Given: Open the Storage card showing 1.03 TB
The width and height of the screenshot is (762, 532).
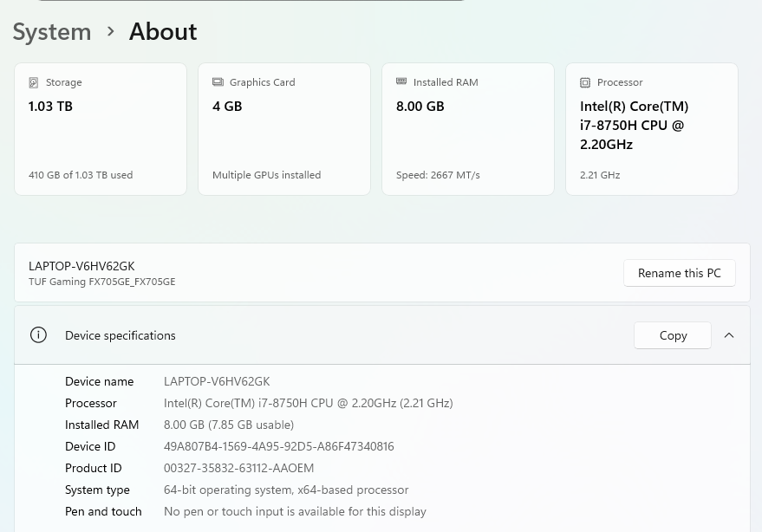Looking at the screenshot, I should click(x=101, y=129).
